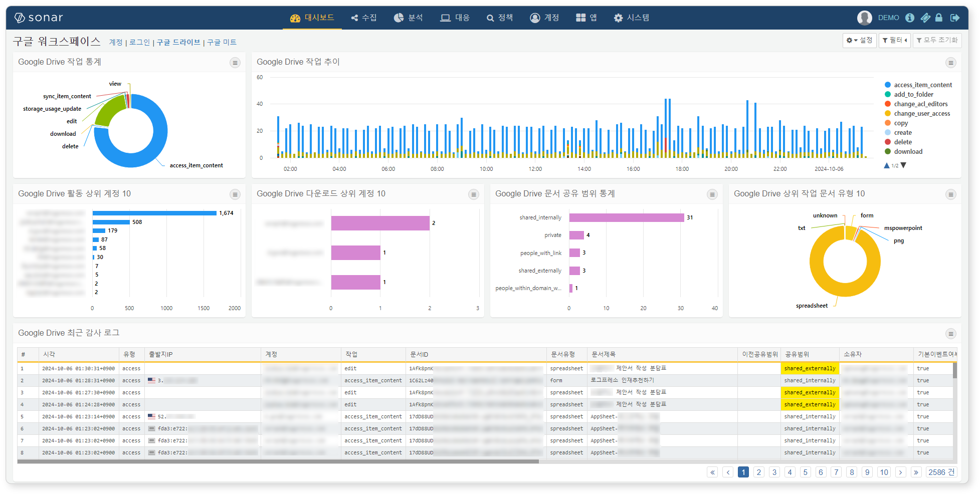The height and width of the screenshot is (495, 980).
Task: Open the 구글 드라이브 dashboard link
Action: 178,43
